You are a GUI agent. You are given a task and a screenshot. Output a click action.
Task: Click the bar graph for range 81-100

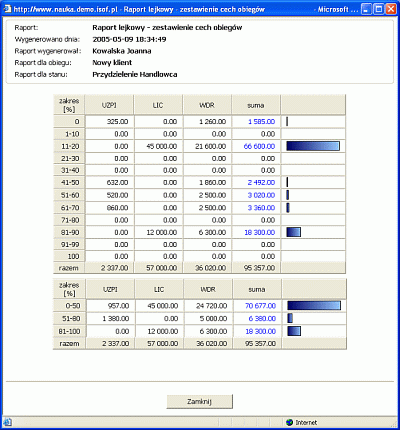click(294, 331)
